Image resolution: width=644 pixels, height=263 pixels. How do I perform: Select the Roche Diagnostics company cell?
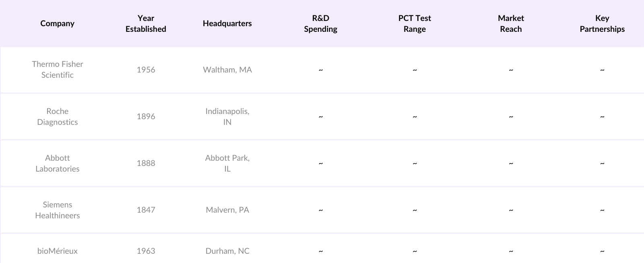tap(57, 116)
